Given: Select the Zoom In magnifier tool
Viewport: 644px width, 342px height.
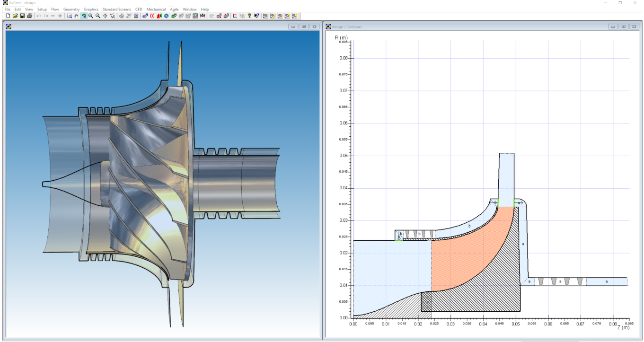Looking at the screenshot, I should click(90, 16).
